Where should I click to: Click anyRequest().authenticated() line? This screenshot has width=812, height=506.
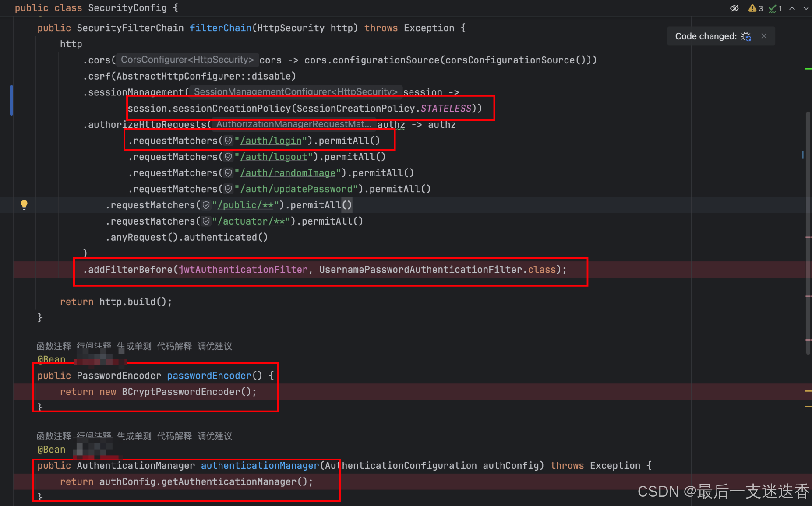187,237
